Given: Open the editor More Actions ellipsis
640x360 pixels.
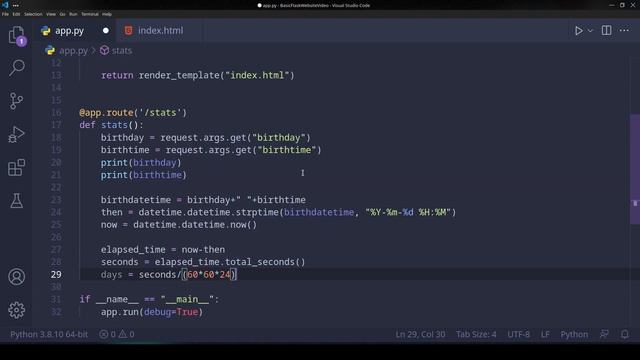Looking at the screenshot, I should 624,31.
